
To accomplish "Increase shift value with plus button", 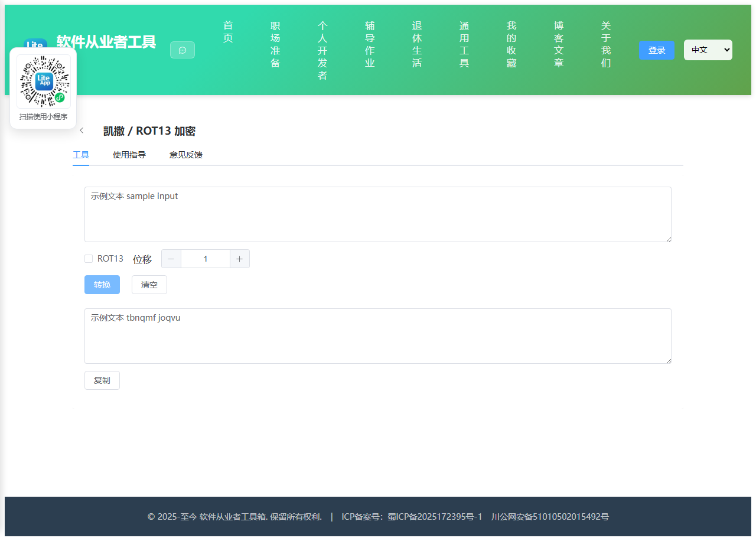I will [240, 259].
